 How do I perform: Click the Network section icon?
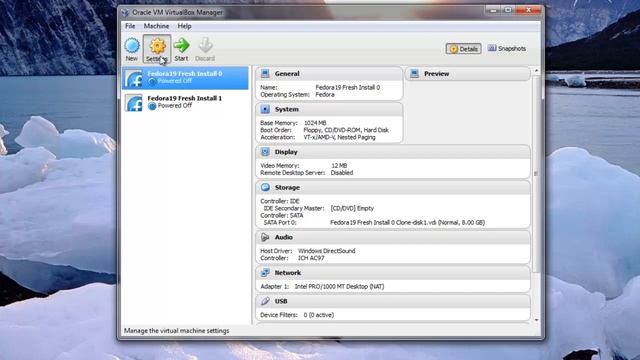pyautogui.click(x=265, y=273)
